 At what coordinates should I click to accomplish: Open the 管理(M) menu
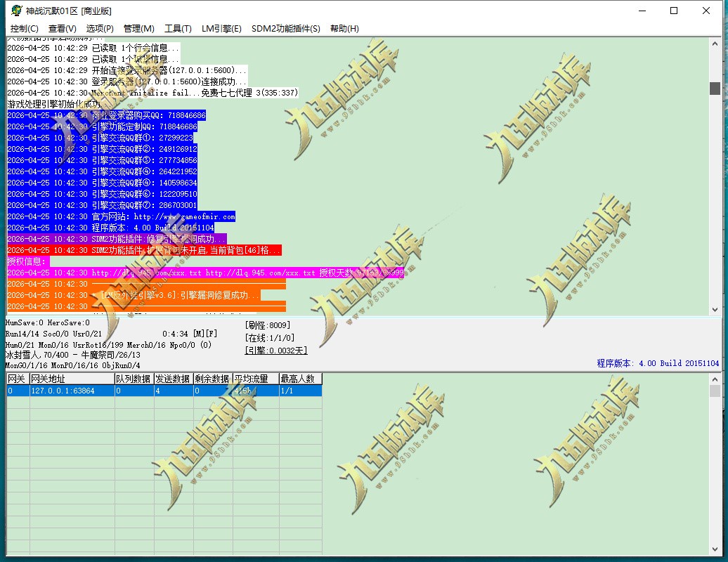[139, 29]
